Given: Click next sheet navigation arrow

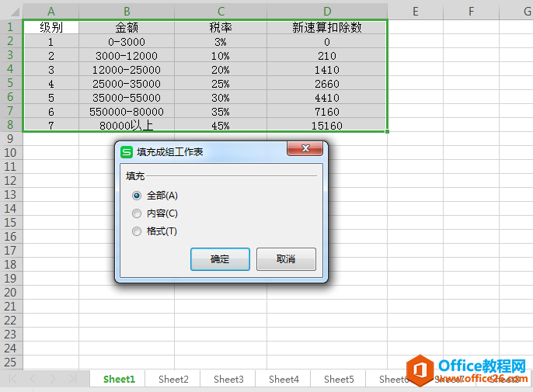Looking at the screenshot, I should [x=52, y=379].
